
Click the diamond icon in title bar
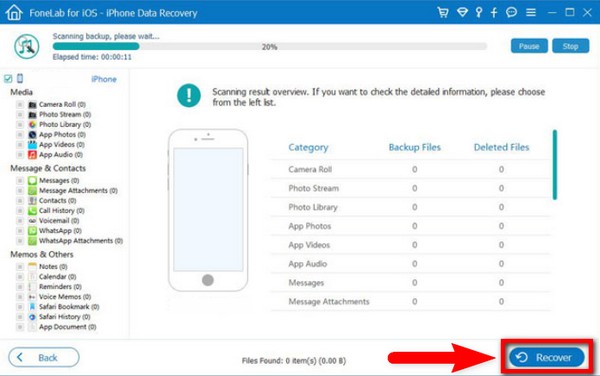click(462, 12)
